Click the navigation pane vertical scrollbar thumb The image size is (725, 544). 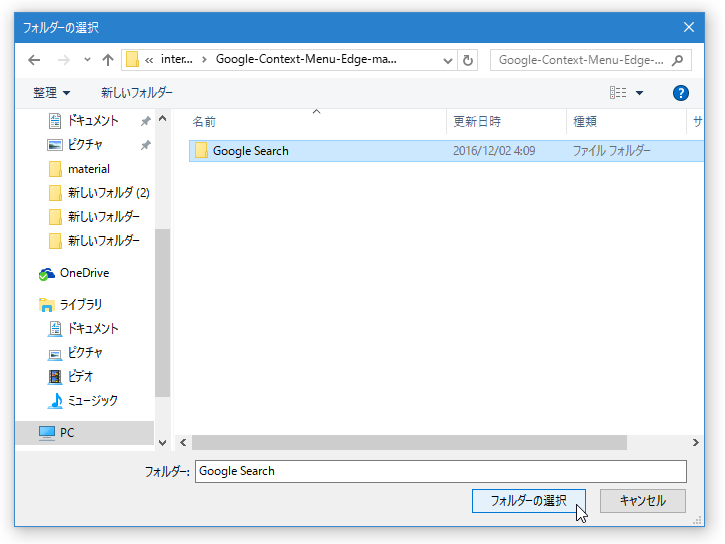[x=162, y=313]
